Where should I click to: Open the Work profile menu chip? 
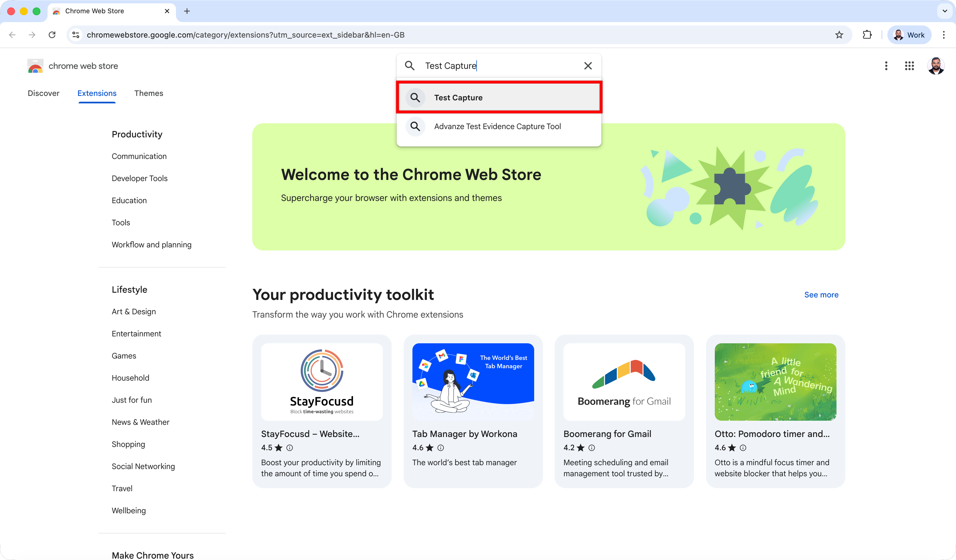[x=909, y=35]
